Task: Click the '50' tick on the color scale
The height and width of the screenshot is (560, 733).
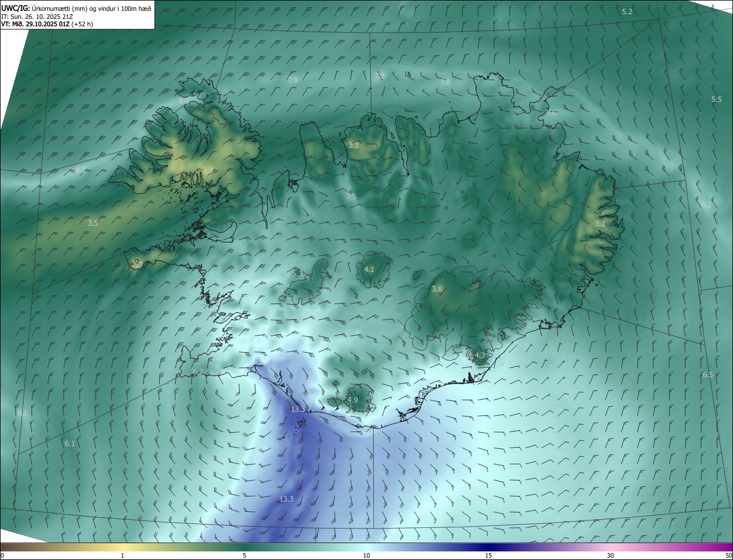Action: point(728,556)
